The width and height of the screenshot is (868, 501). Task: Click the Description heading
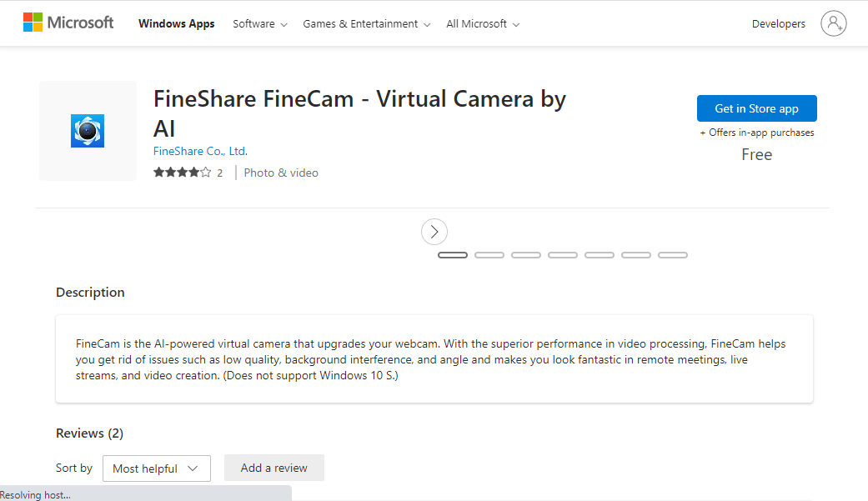click(90, 293)
